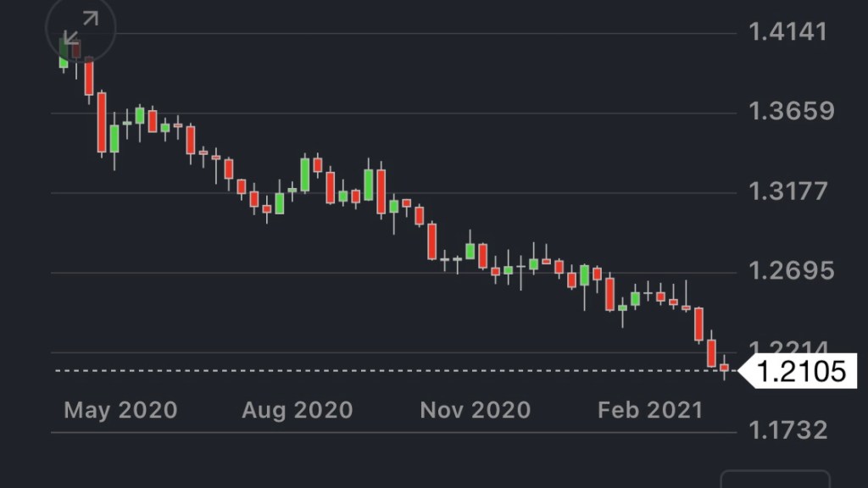
Task: Click the Nov 2020 date label
Action: pyautogui.click(x=475, y=411)
